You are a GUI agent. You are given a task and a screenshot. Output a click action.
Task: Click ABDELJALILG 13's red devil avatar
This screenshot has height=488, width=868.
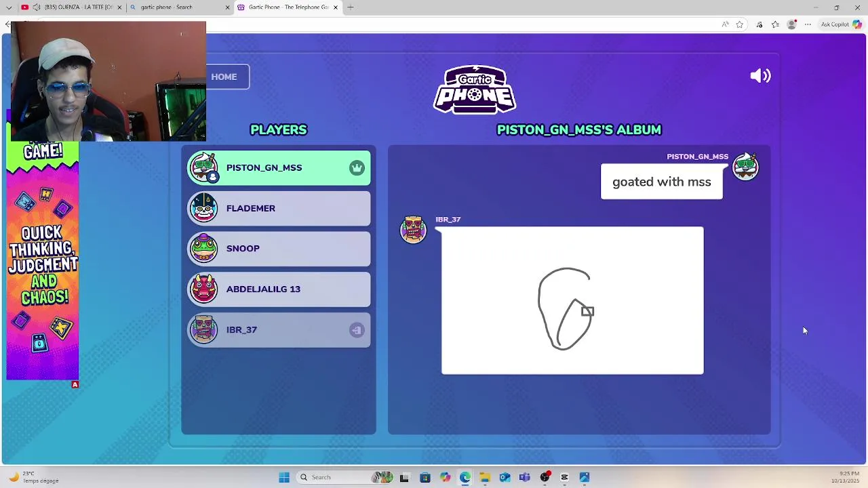point(203,289)
